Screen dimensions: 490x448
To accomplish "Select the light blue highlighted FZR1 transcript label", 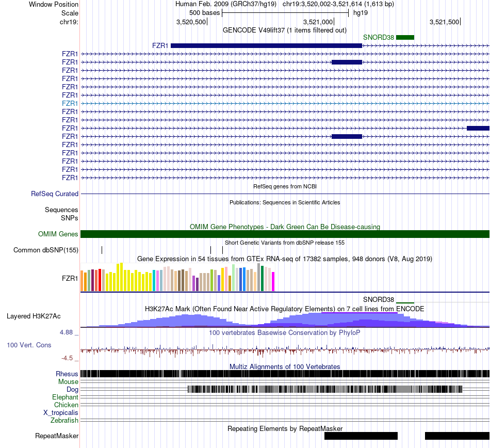I will tap(70, 103).
